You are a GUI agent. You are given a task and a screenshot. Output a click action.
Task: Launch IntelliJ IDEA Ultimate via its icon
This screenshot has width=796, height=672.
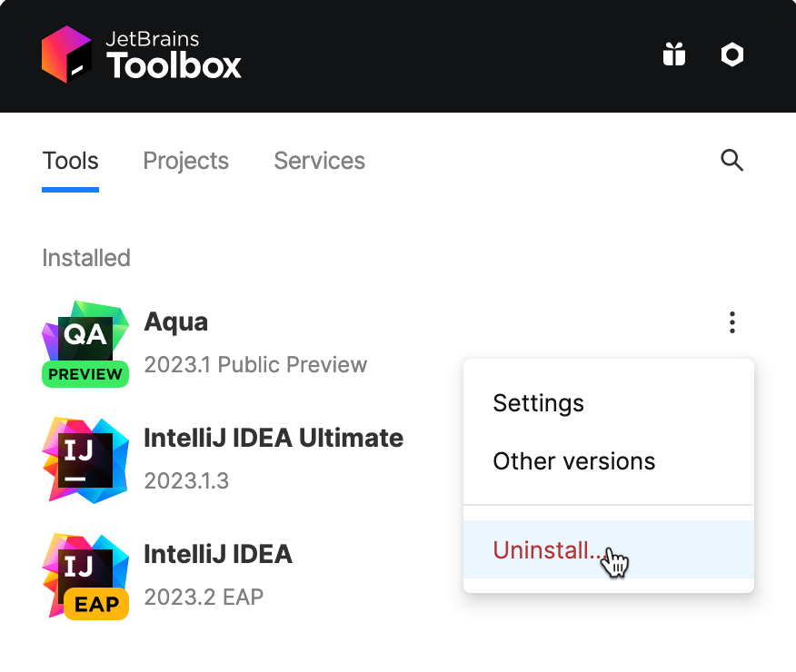pyautogui.click(x=85, y=460)
